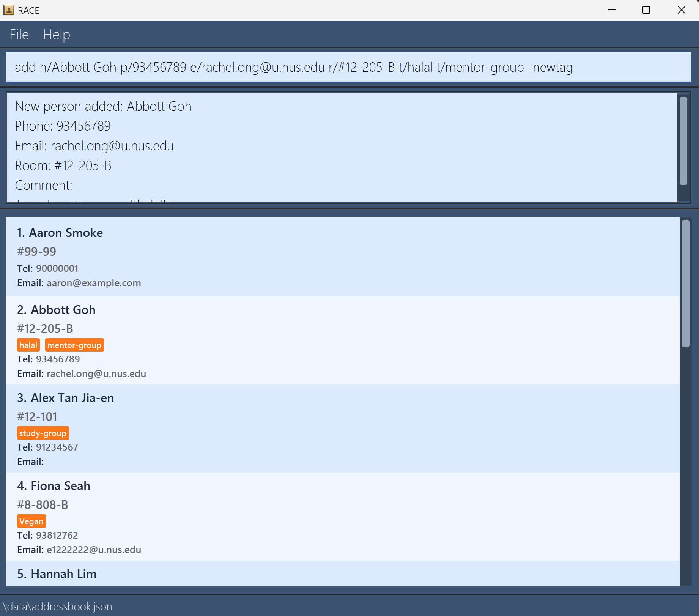Click the mentor-group tag label

[x=74, y=345]
